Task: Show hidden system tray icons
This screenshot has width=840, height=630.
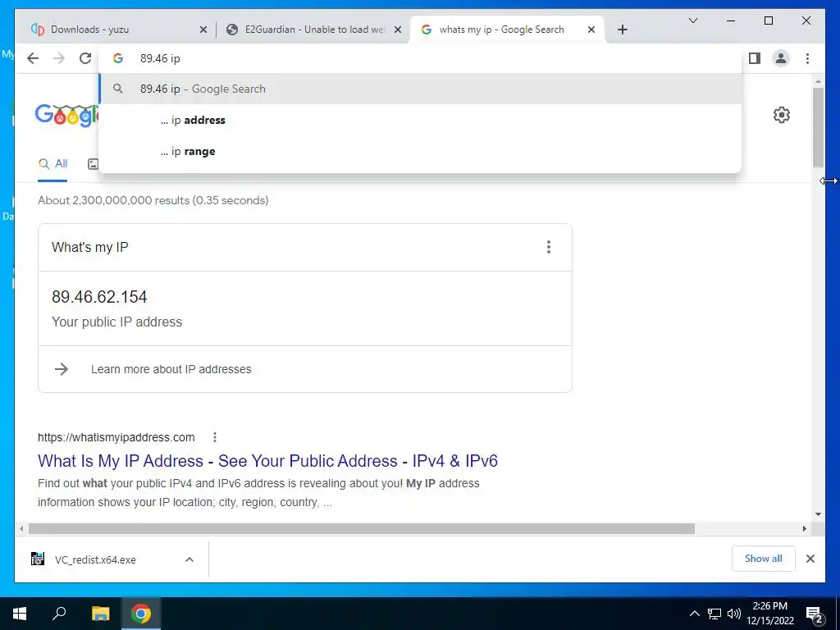Action: (694, 614)
